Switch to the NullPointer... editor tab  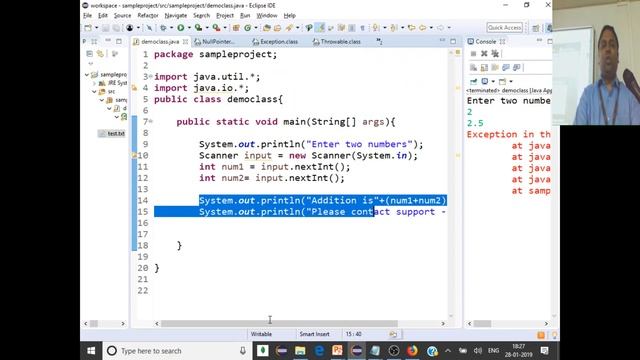tap(215, 42)
